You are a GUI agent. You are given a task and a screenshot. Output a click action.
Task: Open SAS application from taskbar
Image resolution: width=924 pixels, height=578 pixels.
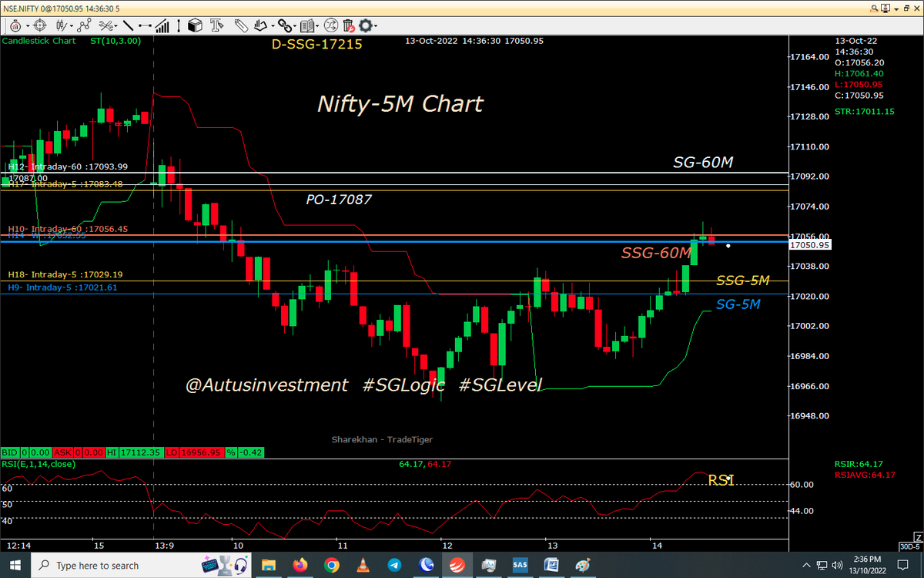pos(520,565)
